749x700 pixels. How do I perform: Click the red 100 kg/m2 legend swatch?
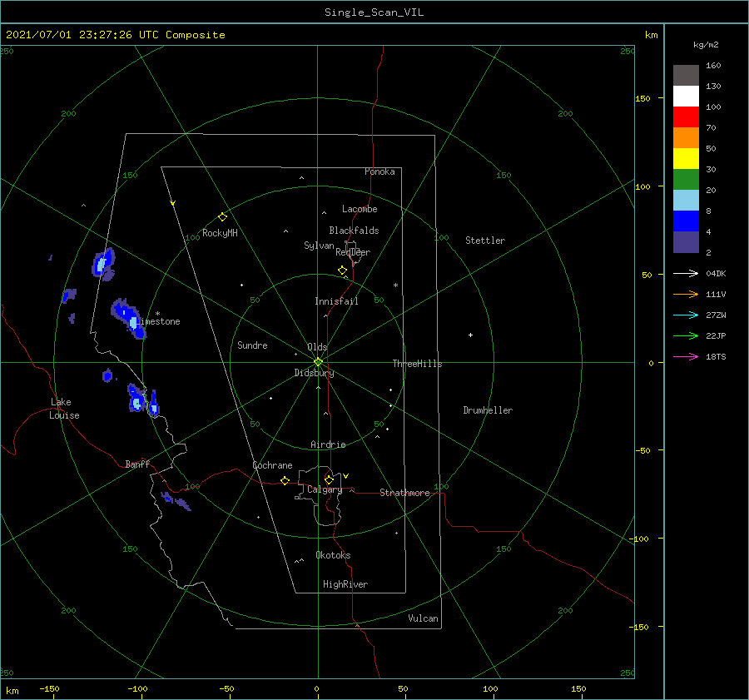[x=686, y=117]
